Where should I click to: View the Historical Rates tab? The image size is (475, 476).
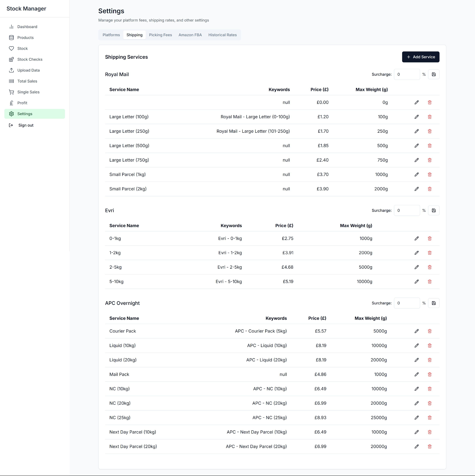(223, 35)
